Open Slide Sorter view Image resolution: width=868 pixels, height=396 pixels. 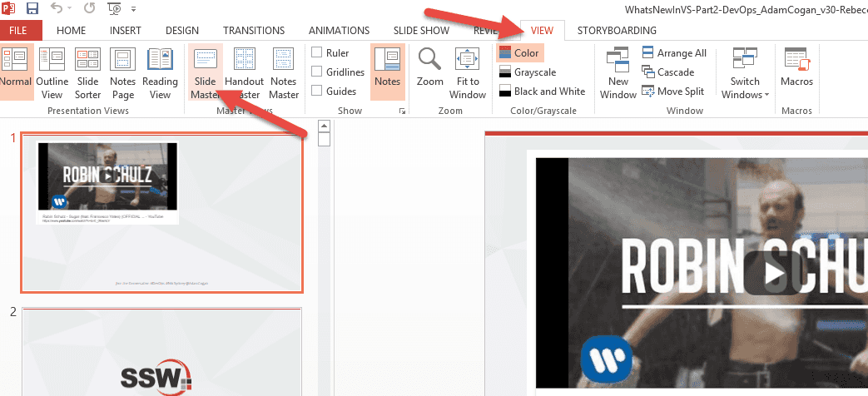[x=87, y=72]
